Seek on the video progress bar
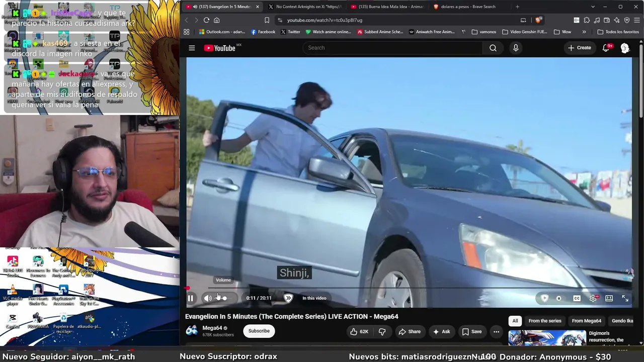 409,288
